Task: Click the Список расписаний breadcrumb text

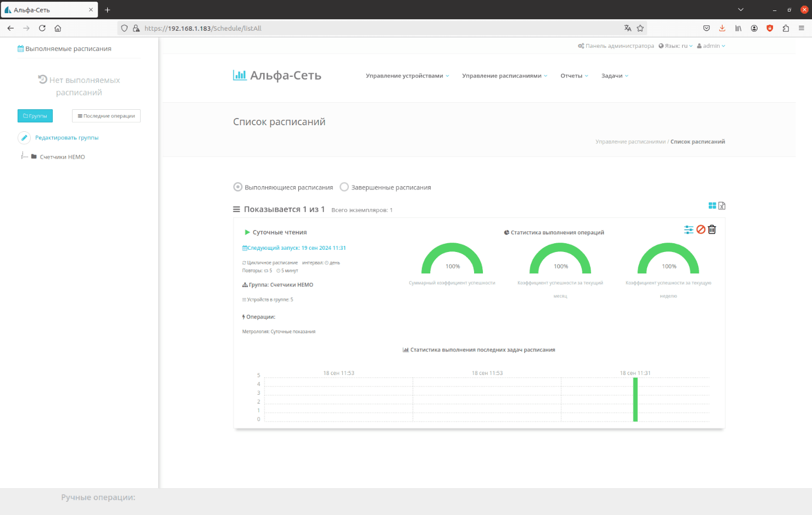Action: pos(698,142)
